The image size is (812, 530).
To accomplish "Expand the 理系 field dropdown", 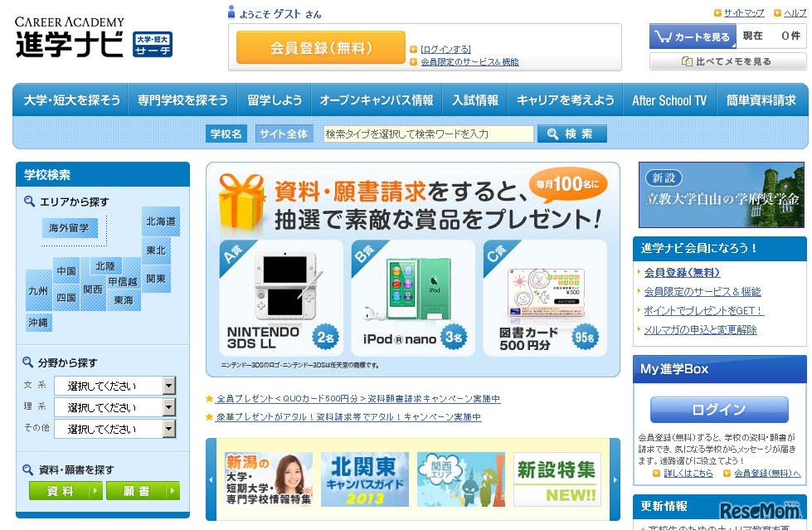I will (x=114, y=407).
